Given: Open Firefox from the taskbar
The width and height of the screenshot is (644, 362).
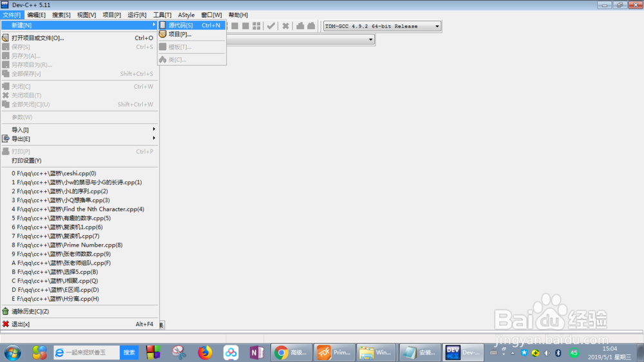Looking at the screenshot, I should pos(205,352).
